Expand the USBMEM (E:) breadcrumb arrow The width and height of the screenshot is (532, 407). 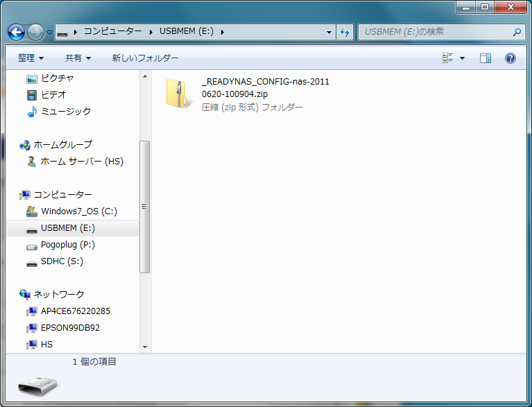click(x=221, y=32)
